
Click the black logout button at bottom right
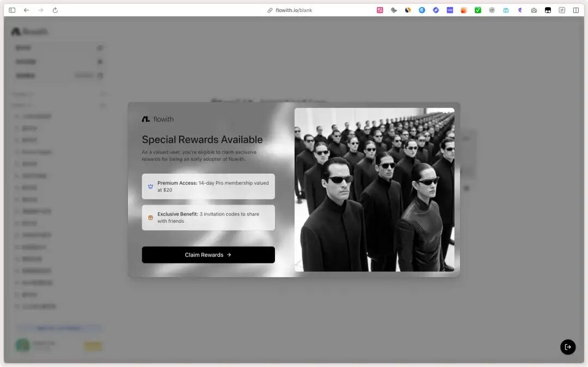click(568, 347)
